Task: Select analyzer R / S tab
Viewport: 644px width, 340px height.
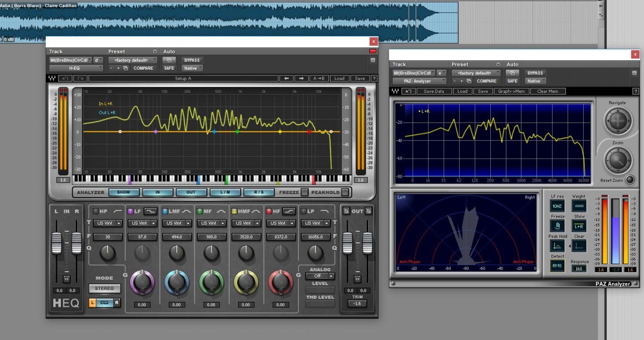Action: [x=259, y=192]
